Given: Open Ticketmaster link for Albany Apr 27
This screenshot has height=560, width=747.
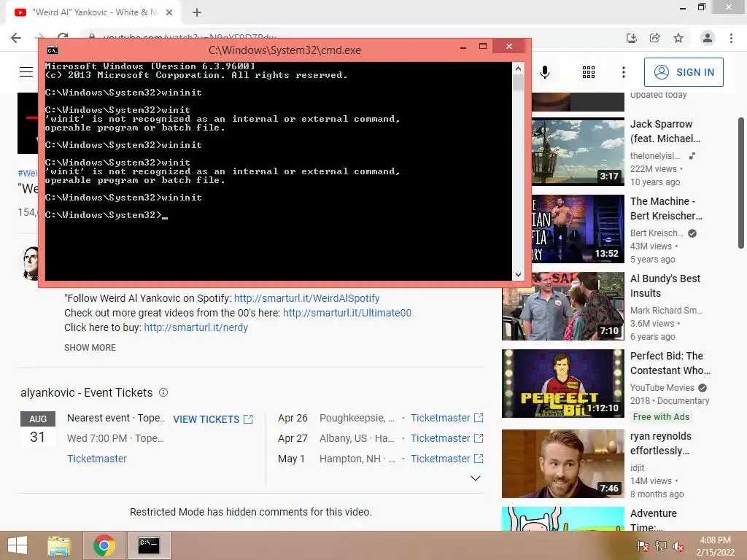Looking at the screenshot, I should point(447,438).
